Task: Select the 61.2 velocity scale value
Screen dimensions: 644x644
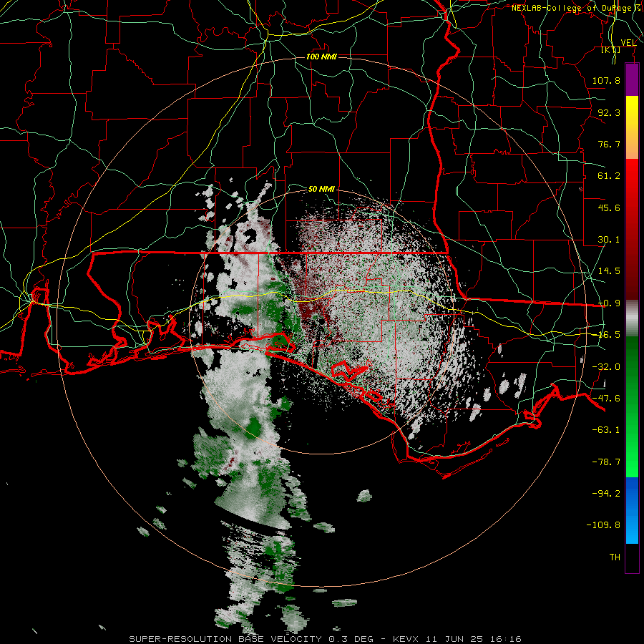Action: click(609, 176)
